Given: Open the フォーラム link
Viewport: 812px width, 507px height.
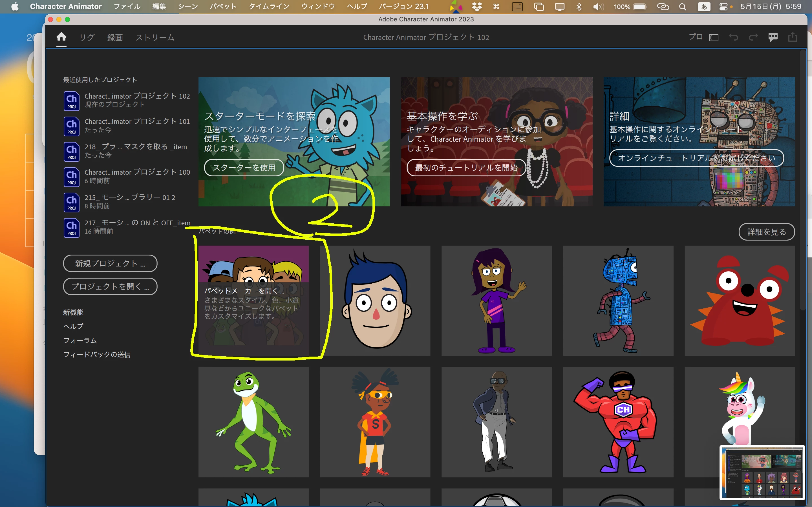Looking at the screenshot, I should [x=80, y=340].
